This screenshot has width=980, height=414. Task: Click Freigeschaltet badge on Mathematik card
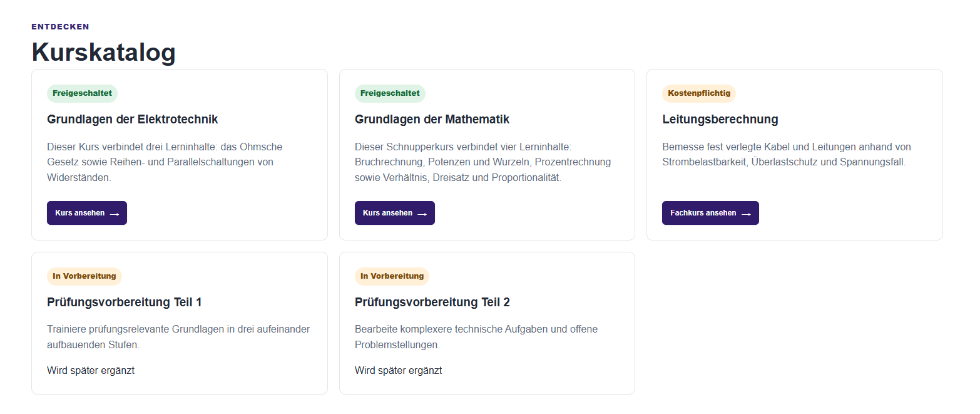[x=390, y=93]
